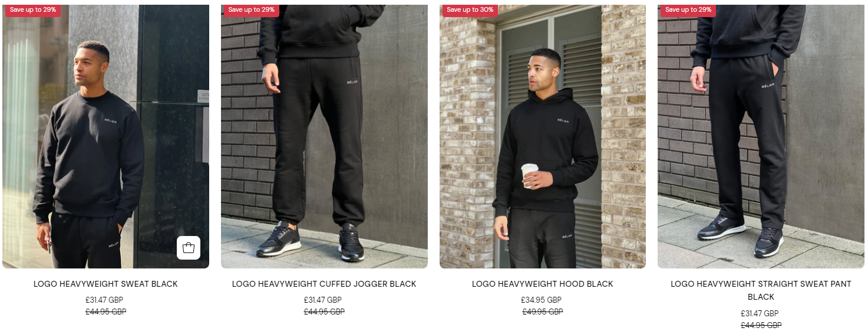
Task: Click the sale price under Straight Sweat Pant
Action: [x=760, y=314]
